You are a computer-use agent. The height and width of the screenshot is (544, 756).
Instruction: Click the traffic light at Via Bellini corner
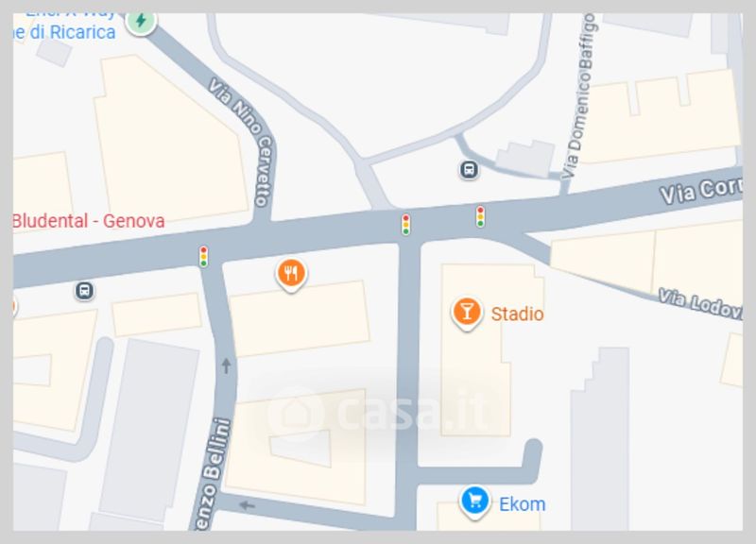coord(203,256)
